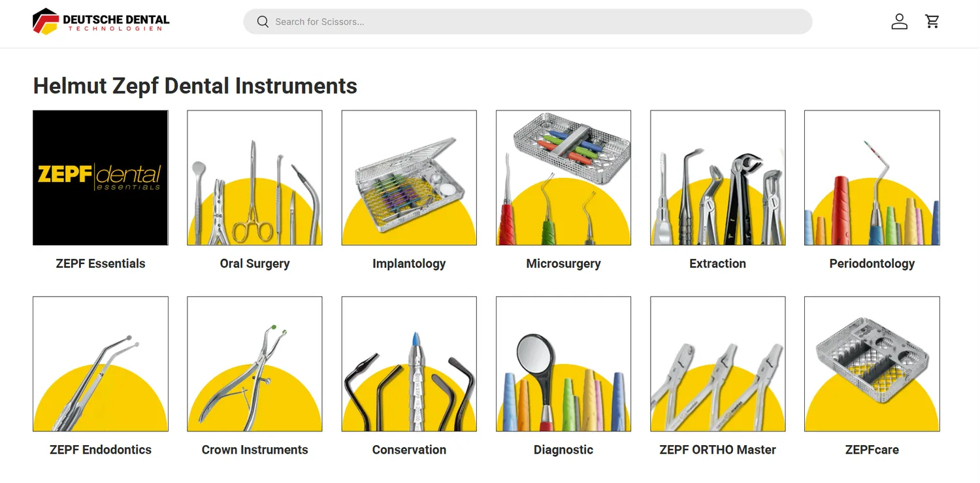Click the ZEPF Essentials text link
Screen dimensions: 980x483
tap(101, 263)
